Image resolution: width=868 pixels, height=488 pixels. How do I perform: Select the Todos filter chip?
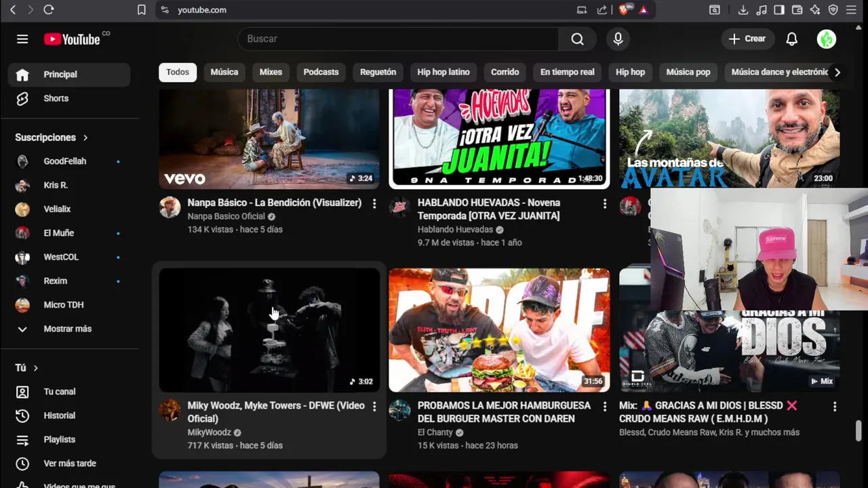(178, 72)
